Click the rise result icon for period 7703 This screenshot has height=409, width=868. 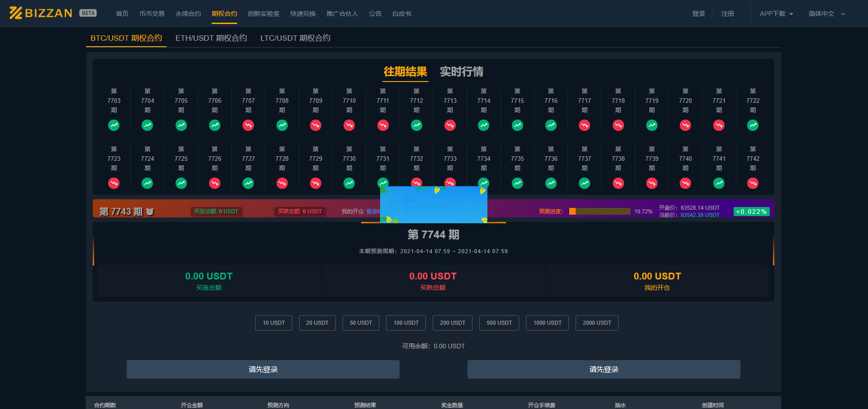[114, 125]
